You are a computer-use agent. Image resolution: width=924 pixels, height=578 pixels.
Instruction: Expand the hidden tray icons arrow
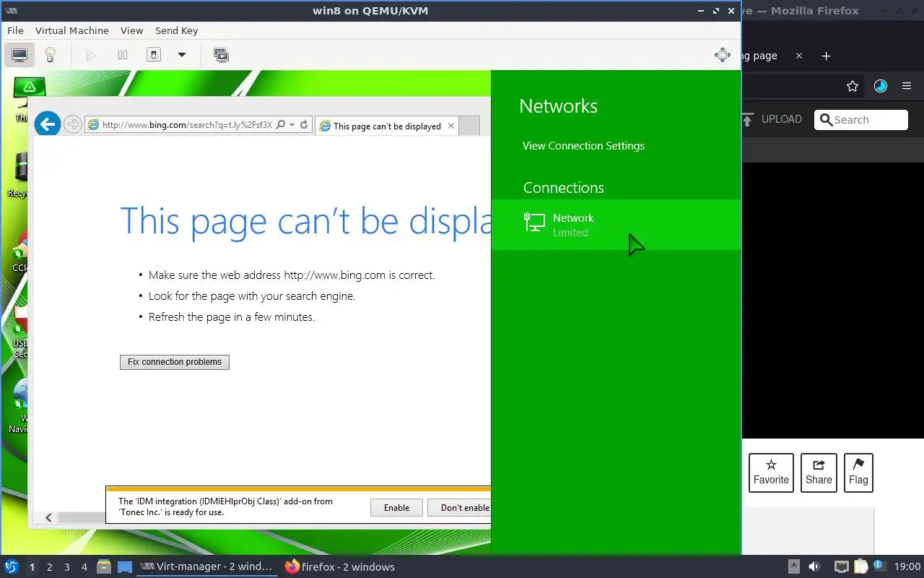click(793, 567)
